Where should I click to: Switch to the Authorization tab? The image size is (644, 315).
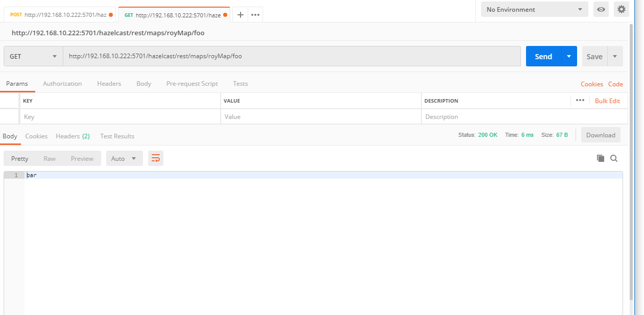[62, 84]
